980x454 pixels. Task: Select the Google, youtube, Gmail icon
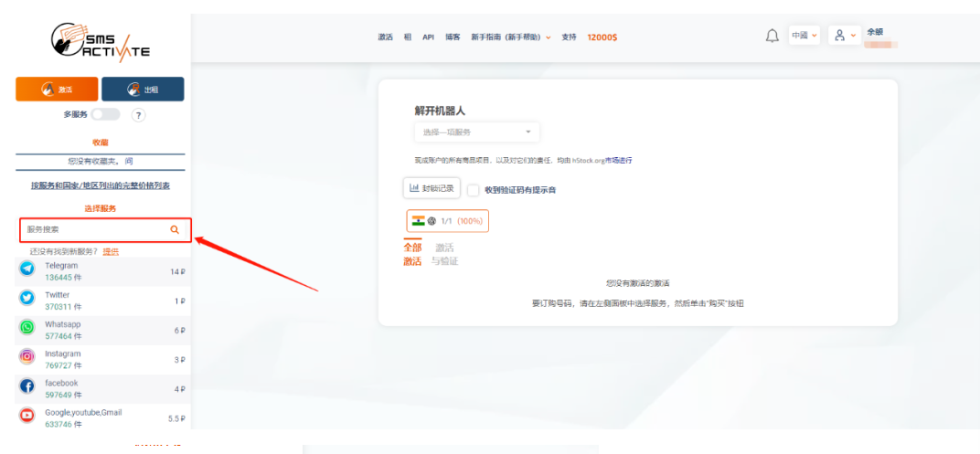tap(27, 415)
